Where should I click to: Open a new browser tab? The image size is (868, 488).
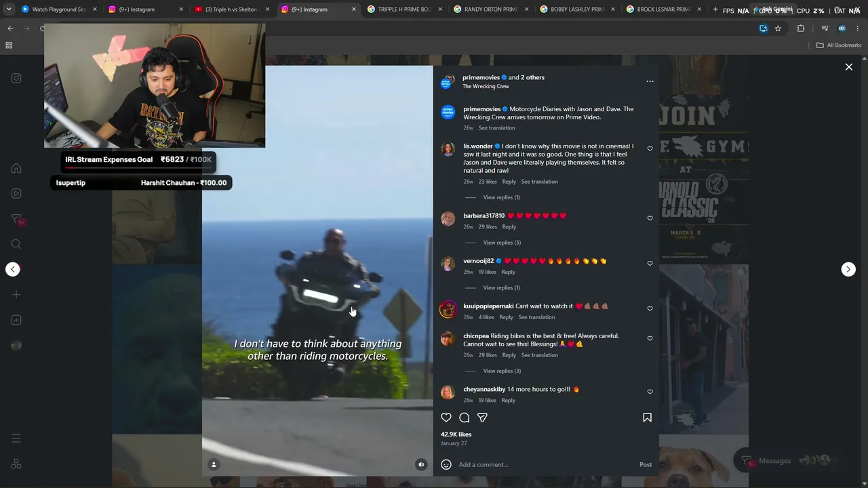715,9
